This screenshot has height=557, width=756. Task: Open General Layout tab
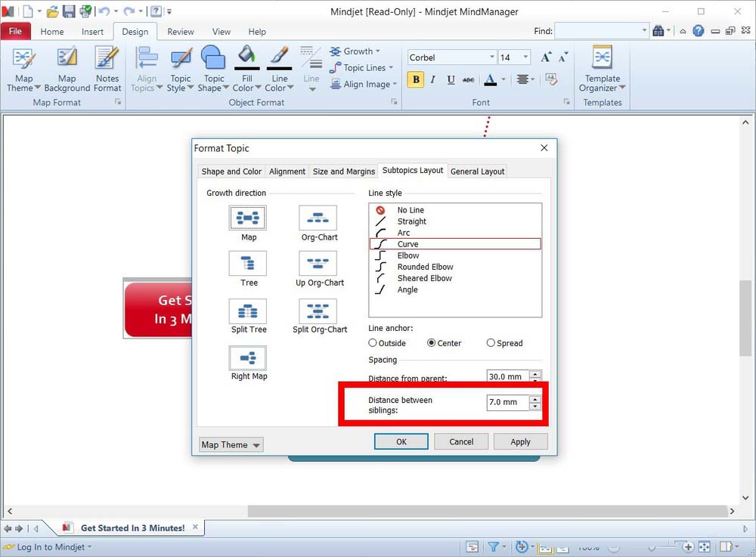coord(477,172)
